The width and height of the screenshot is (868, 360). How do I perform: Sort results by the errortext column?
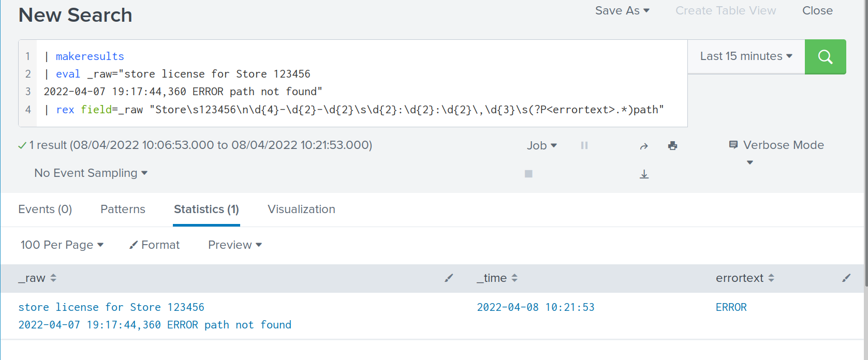[x=744, y=278]
